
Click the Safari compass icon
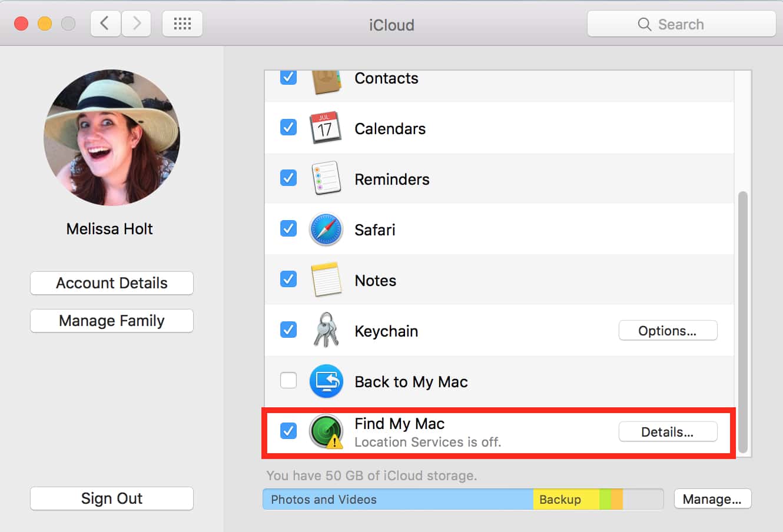326,230
